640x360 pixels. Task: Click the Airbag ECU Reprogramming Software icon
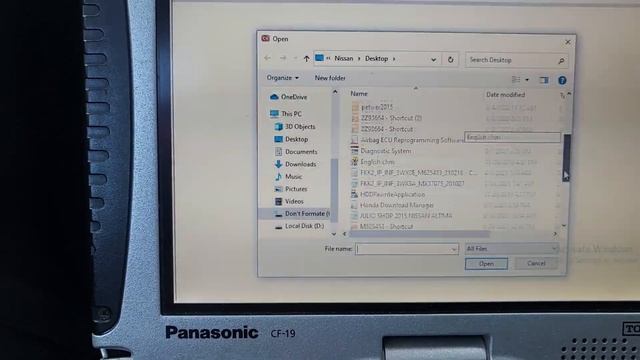(x=354, y=140)
